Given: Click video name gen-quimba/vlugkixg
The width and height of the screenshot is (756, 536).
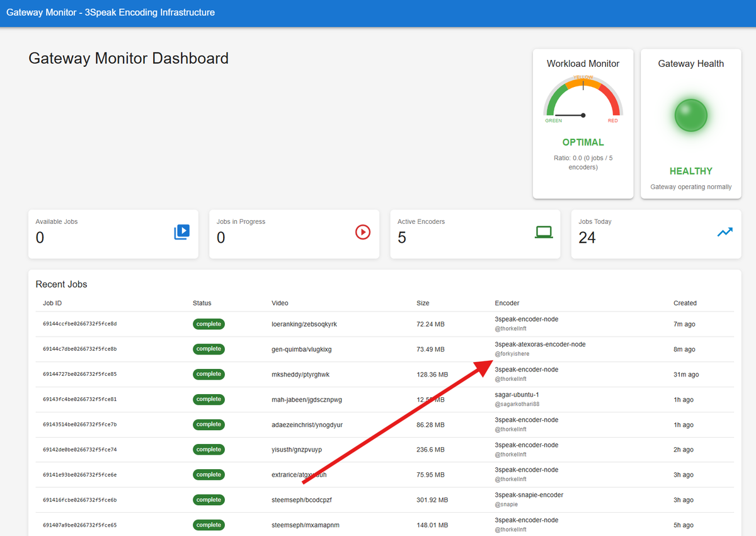Looking at the screenshot, I should [302, 349].
